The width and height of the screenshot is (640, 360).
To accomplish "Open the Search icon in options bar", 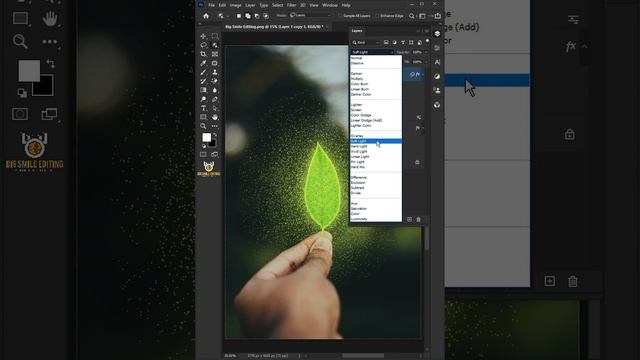I will click(412, 16).
